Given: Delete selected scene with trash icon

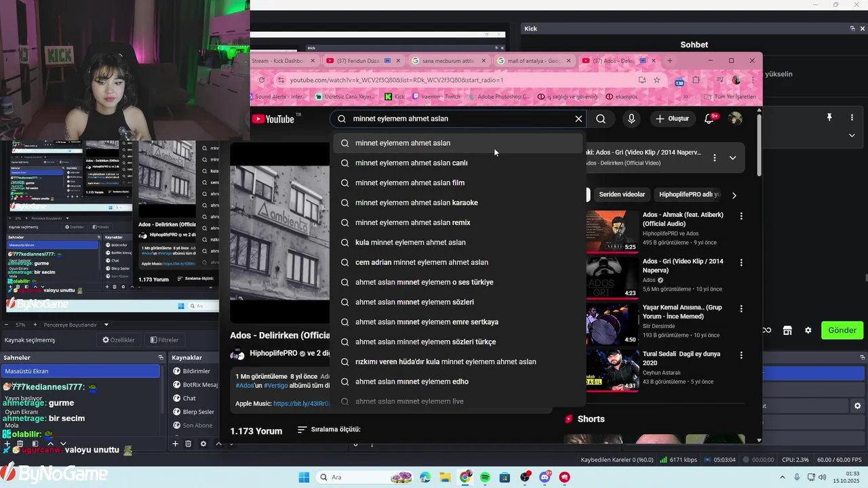Looking at the screenshot, I should (20, 444).
